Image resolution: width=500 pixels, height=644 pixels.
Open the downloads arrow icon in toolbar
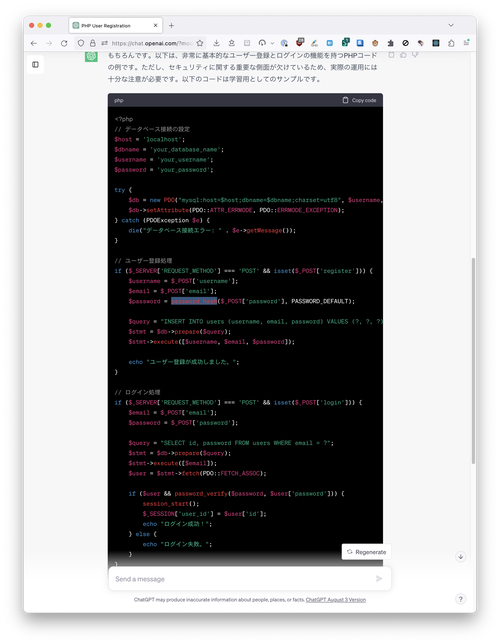[217, 43]
